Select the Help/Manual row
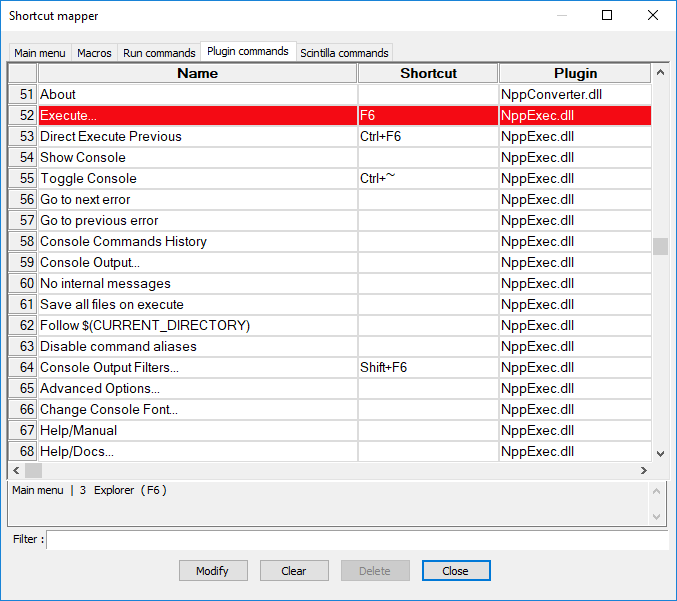Image resolution: width=677 pixels, height=601 pixels. (329, 430)
